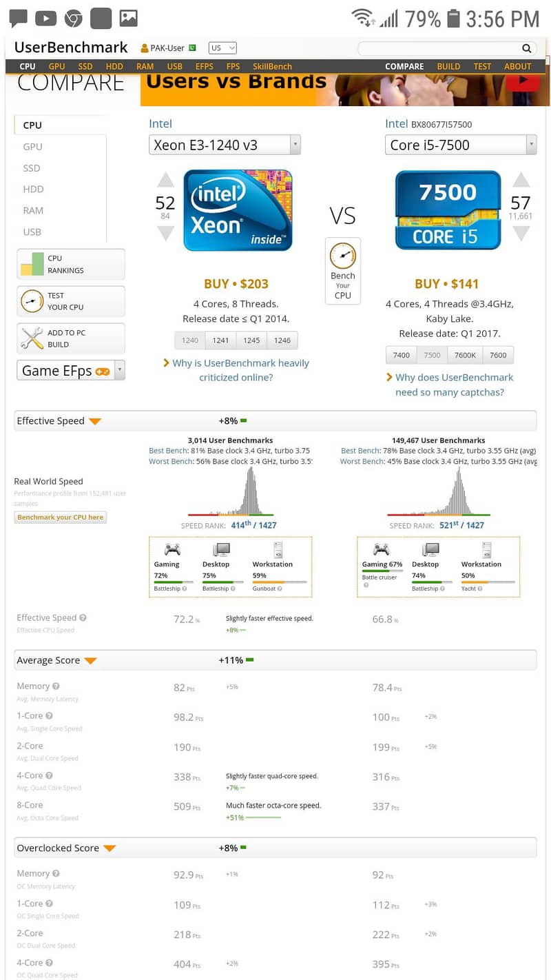The image size is (551, 980).
Task: Select CPU in the top navigation bar
Action: pyautogui.click(x=28, y=67)
